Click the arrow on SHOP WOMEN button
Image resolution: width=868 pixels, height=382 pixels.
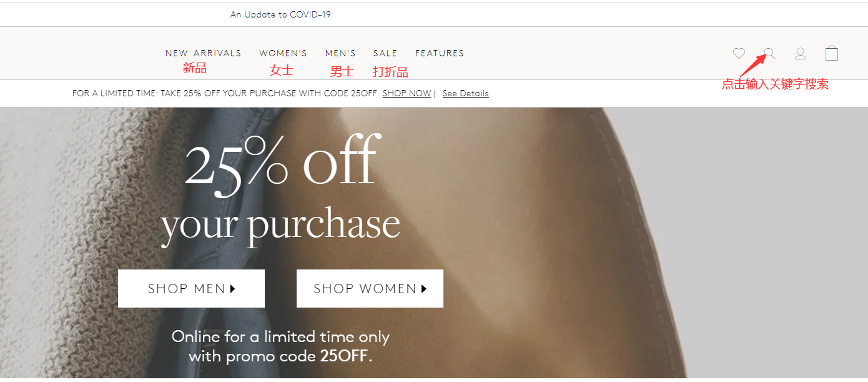pyautogui.click(x=424, y=289)
